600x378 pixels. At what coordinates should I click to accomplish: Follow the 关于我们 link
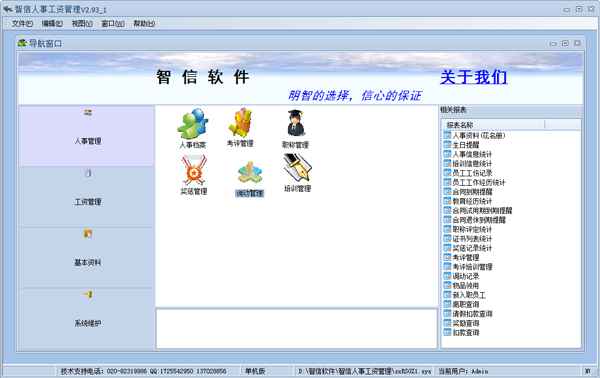coord(474,77)
